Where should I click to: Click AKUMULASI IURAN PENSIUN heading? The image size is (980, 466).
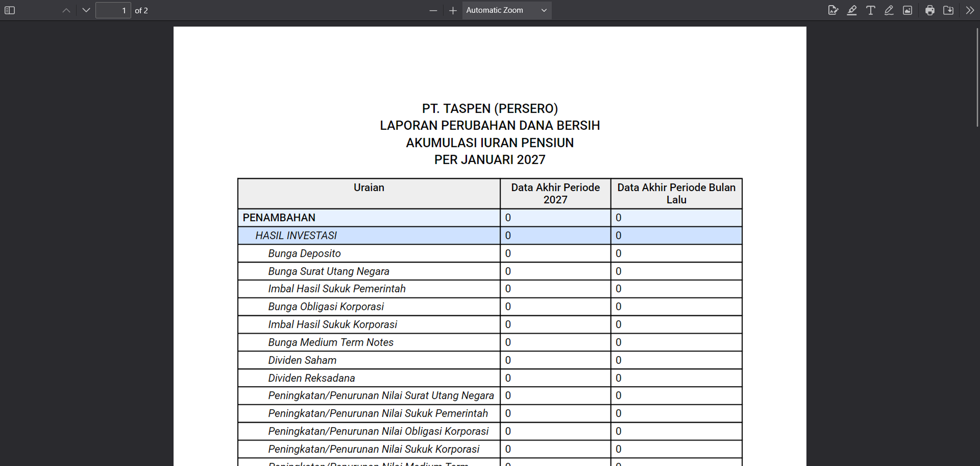(490, 143)
